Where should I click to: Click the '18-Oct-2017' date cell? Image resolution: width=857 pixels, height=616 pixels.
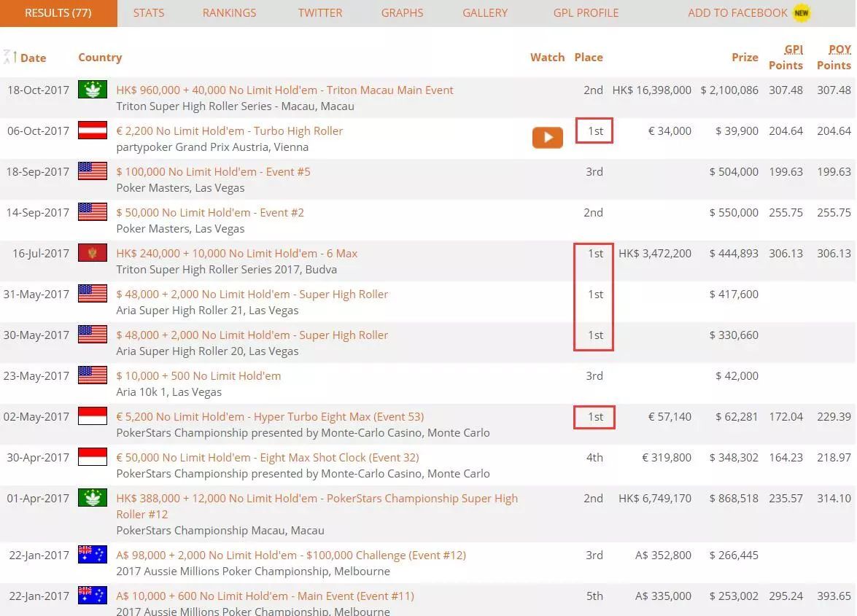[x=38, y=90]
